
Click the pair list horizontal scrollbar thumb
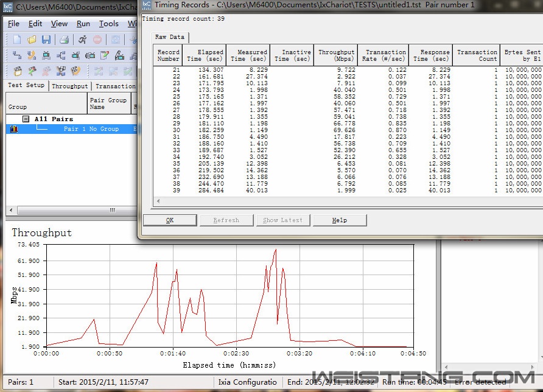(77, 210)
